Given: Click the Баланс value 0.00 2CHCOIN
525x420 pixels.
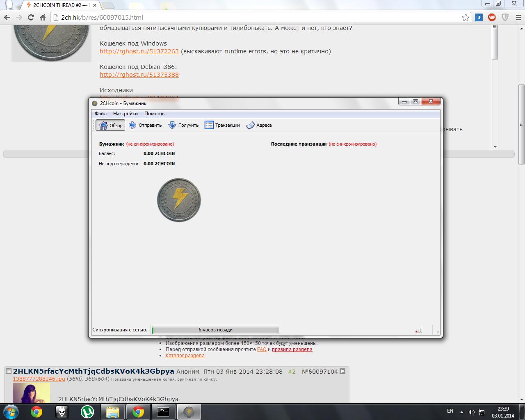Looking at the screenshot, I should point(159,153).
